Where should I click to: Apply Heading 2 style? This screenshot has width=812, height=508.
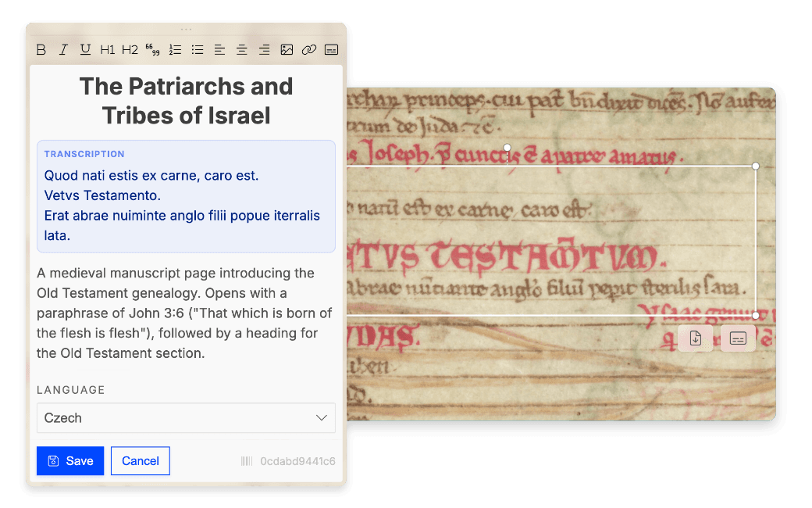coord(130,49)
